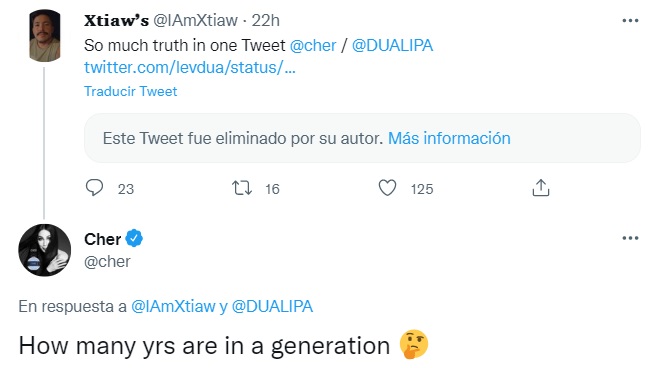Click Traducir Tweet to translate
This screenshot has width=656, height=368.
(x=131, y=91)
